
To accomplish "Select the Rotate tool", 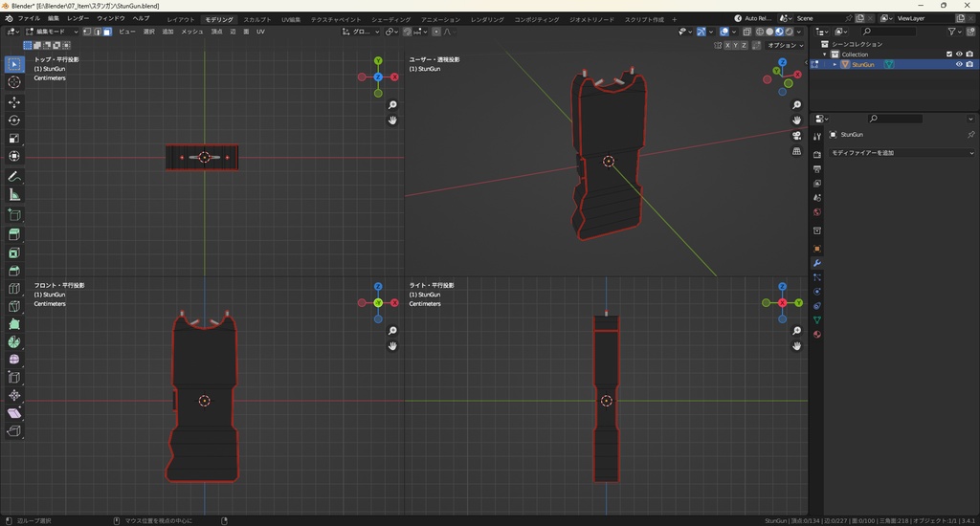I will [14, 121].
